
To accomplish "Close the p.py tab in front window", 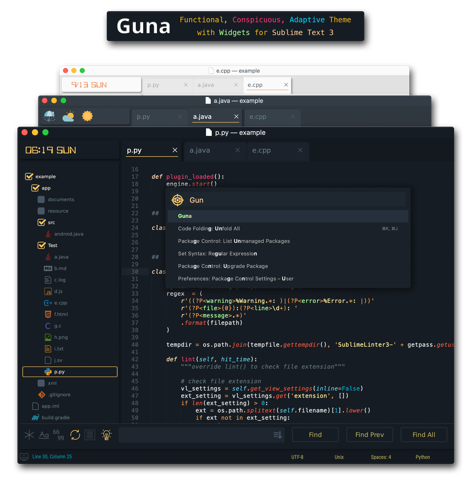I will click(175, 150).
